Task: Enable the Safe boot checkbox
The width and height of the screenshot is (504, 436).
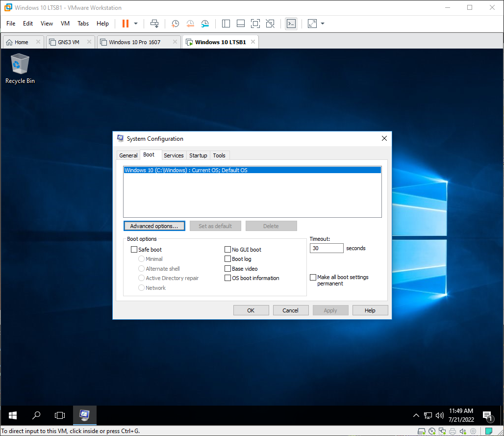Action: click(x=134, y=250)
